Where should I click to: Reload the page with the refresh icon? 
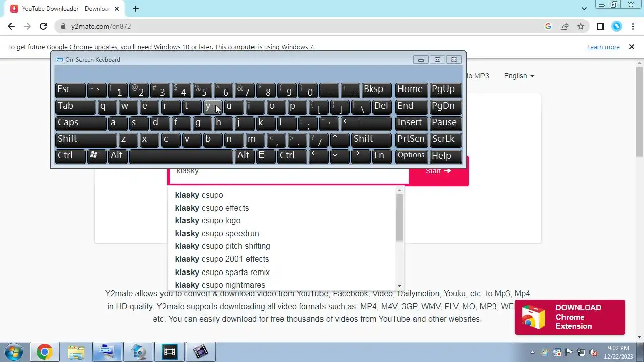click(43, 26)
